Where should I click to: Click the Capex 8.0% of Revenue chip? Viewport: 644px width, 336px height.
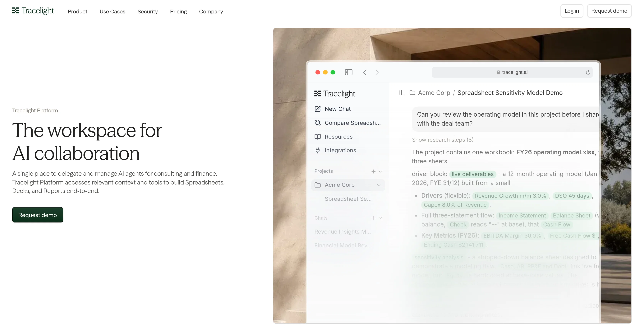point(455,205)
